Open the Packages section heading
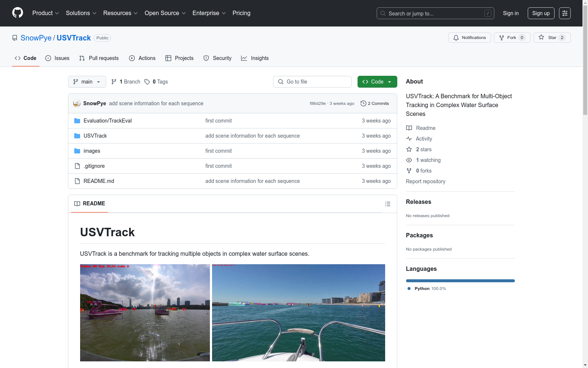 click(x=419, y=235)
